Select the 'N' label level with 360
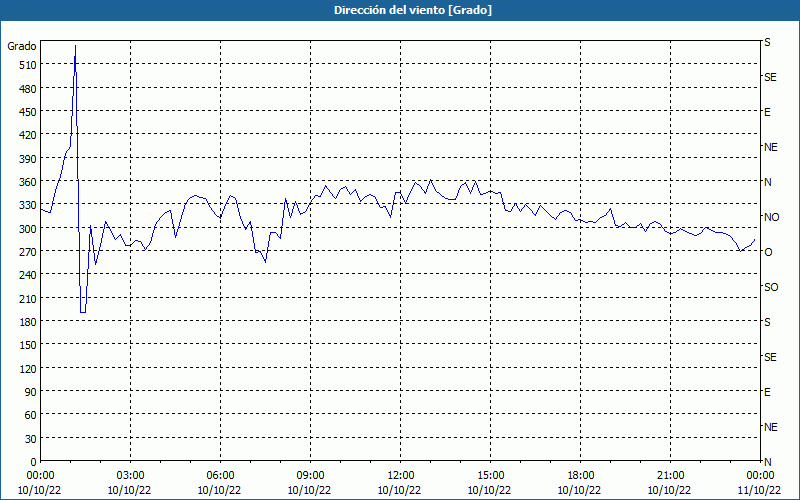Screen dimensions: 800x500 pyautogui.click(x=768, y=182)
